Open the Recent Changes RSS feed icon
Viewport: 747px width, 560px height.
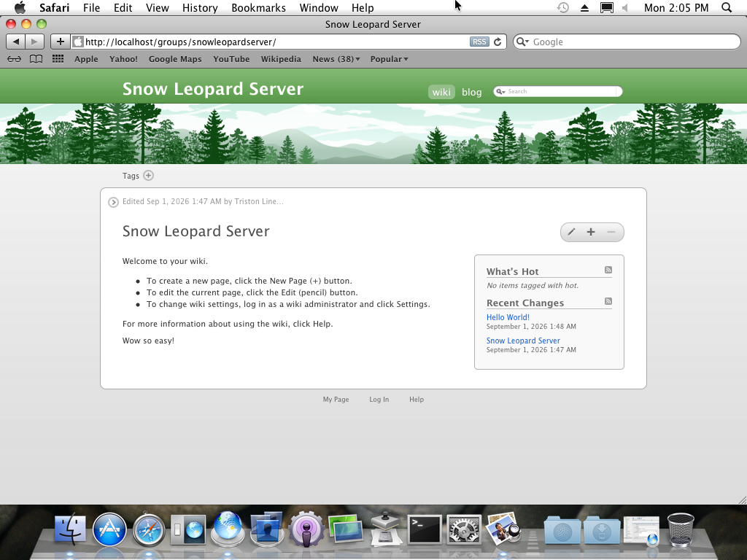pos(608,301)
